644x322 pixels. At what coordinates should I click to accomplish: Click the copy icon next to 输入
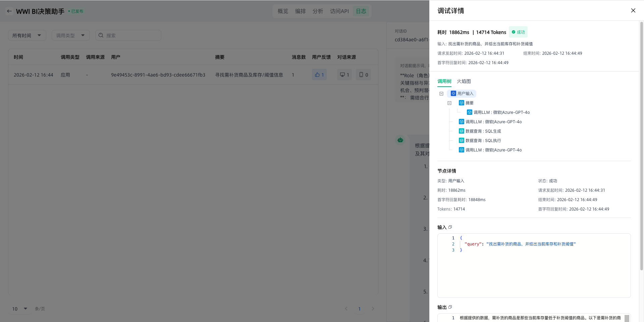[x=450, y=227]
